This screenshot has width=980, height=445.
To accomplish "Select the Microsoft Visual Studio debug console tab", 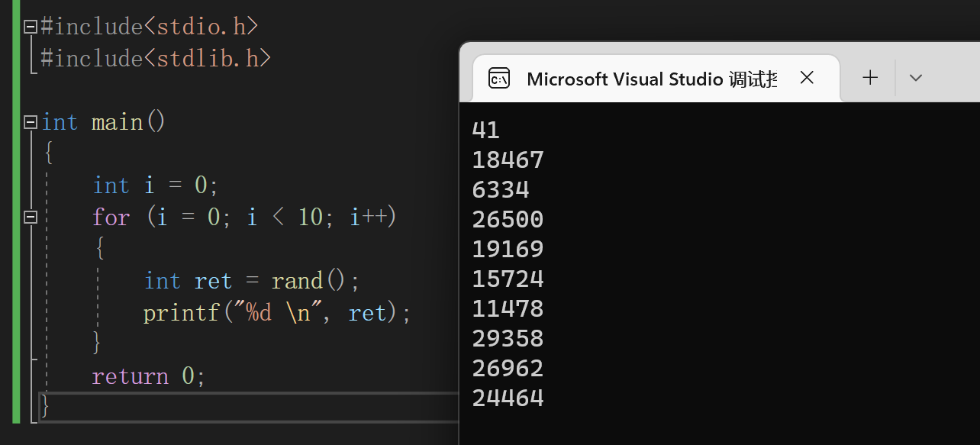I will pos(656,78).
